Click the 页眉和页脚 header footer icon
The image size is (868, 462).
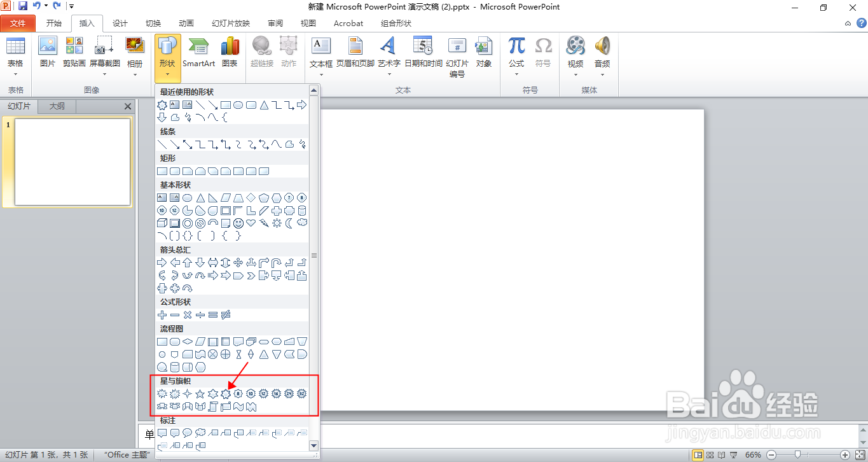[x=355, y=52]
